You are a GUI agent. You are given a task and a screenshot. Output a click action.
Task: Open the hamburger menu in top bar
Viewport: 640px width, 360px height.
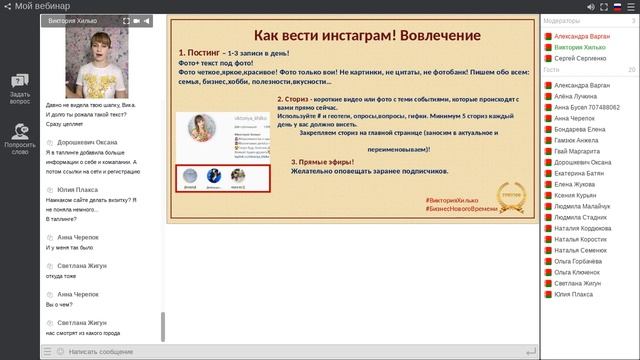point(631,7)
